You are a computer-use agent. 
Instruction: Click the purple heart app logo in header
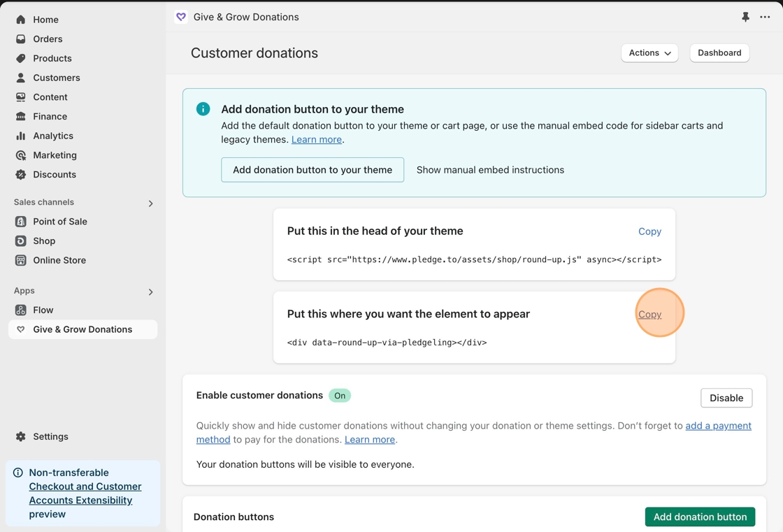point(181,17)
